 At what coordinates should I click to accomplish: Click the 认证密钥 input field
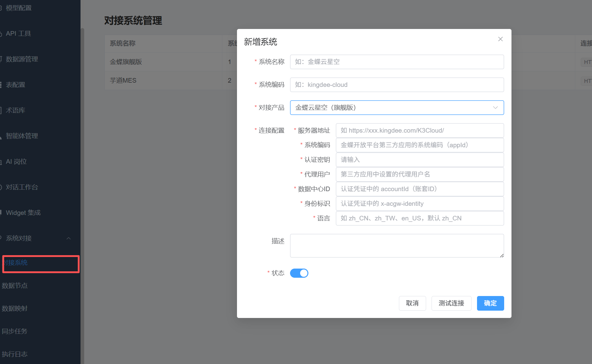coord(420,160)
